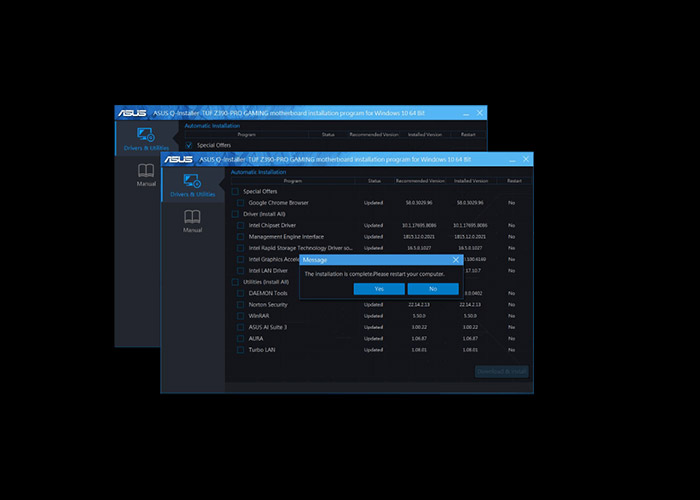Open Drivers & Utilities in front window
This screenshot has width=700, height=500.
point(192,185)
